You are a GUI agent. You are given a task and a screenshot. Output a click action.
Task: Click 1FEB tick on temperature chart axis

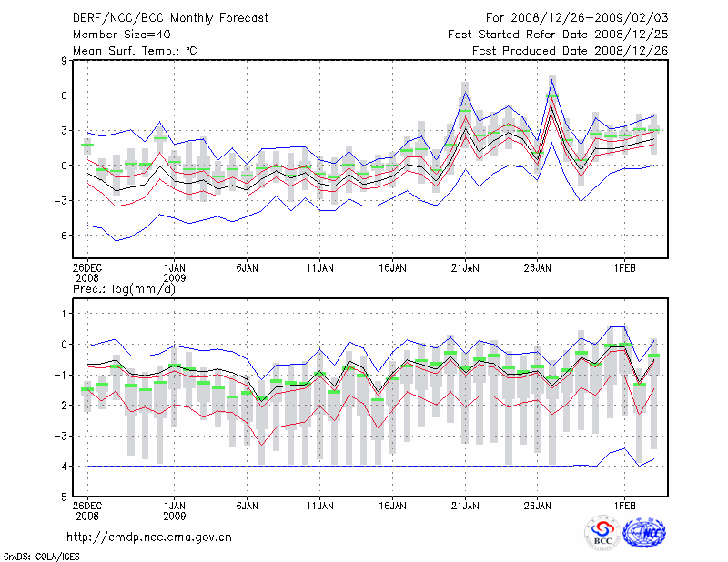pyautogui.click(x=624, y=268)
